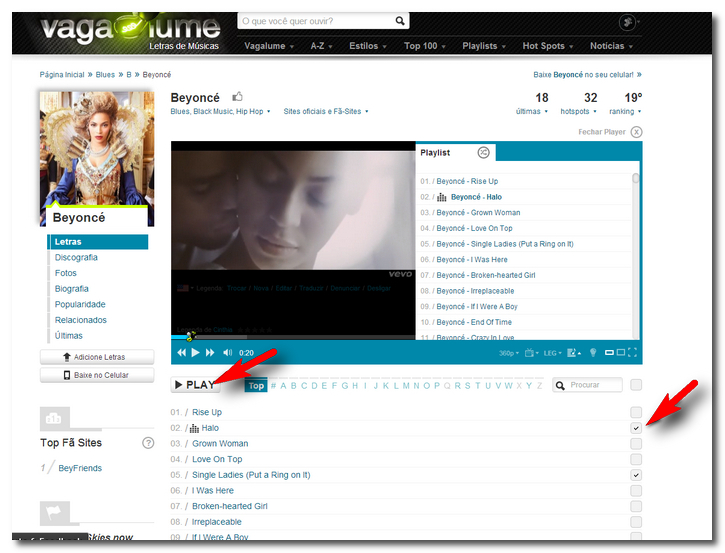
Task: Open the 360p video quality dropdown
Action: point(509,353)
